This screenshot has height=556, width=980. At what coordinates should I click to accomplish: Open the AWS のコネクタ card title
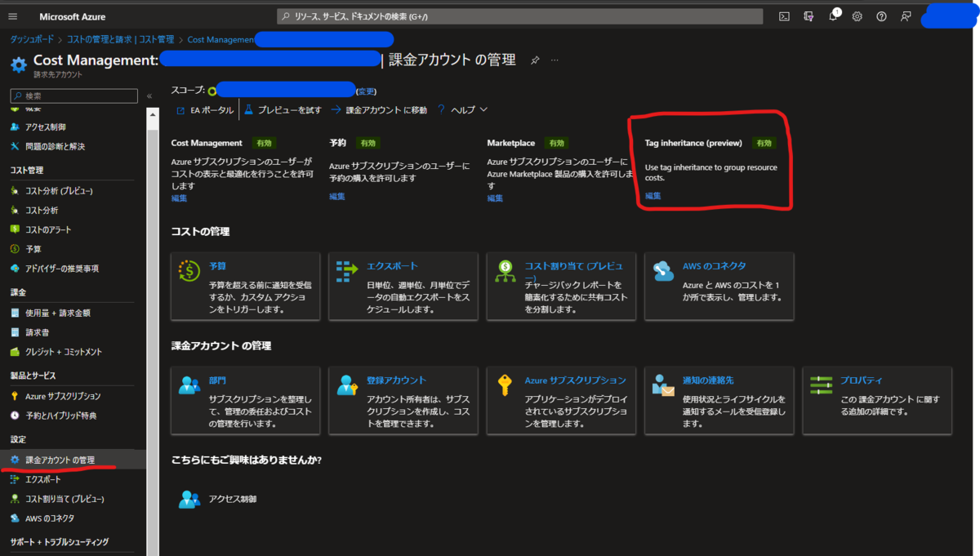[x=714, y=266]
